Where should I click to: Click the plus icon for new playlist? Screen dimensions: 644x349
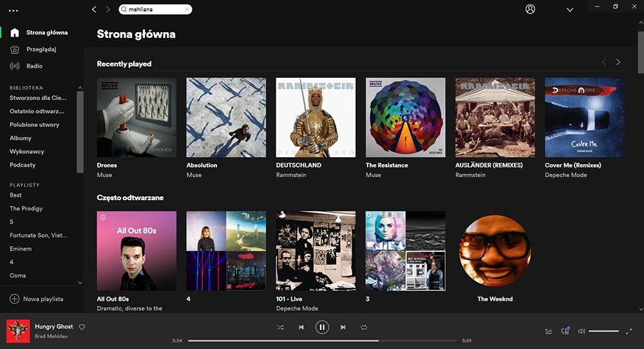[14, 299]
